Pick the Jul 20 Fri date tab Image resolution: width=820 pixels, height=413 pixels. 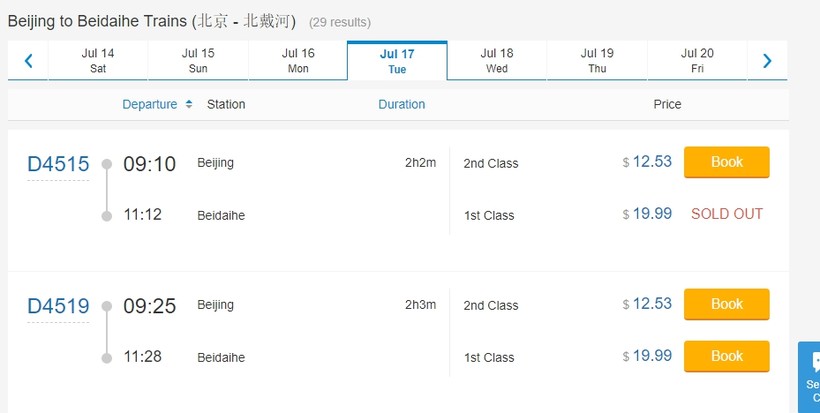[x=697, y=61]
